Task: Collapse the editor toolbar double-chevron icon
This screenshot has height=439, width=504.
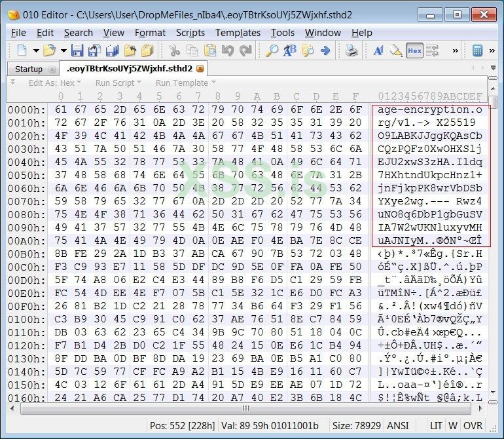Action: (12, 82)
